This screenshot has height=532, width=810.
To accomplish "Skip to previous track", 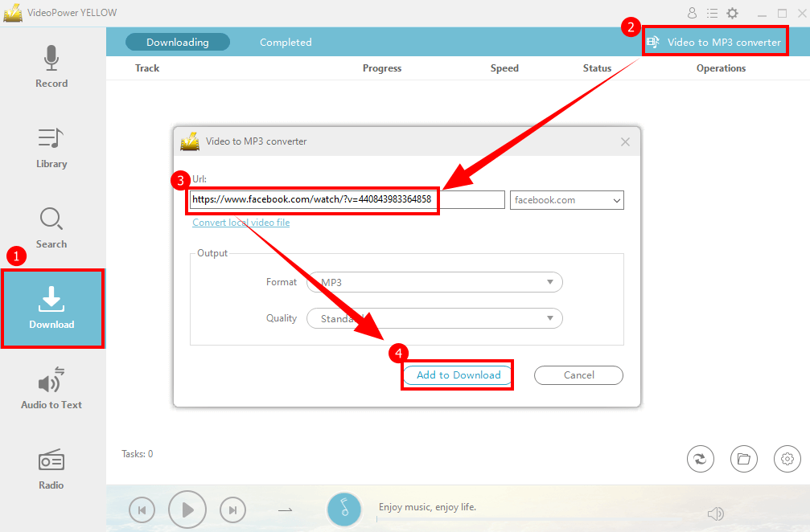I will tap(142, 510).
